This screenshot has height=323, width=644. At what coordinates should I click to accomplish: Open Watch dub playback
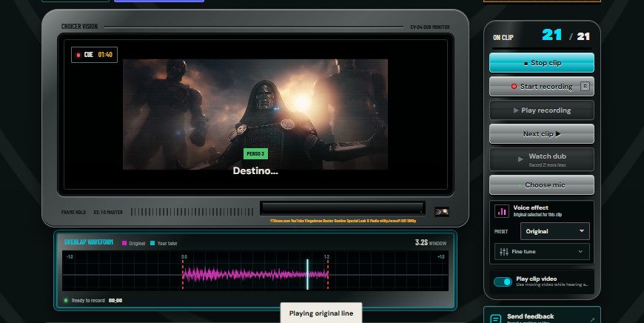pos(541,159)
